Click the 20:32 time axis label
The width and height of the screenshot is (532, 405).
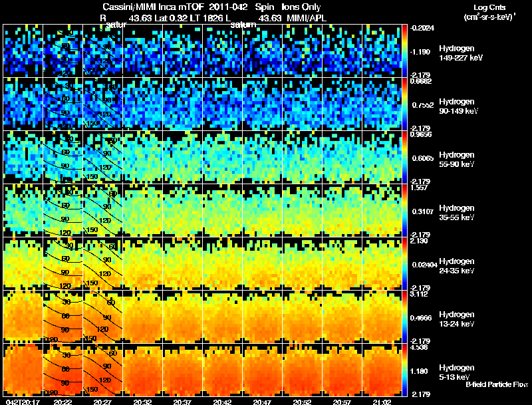pyautogui.click(x=142, y=402)
